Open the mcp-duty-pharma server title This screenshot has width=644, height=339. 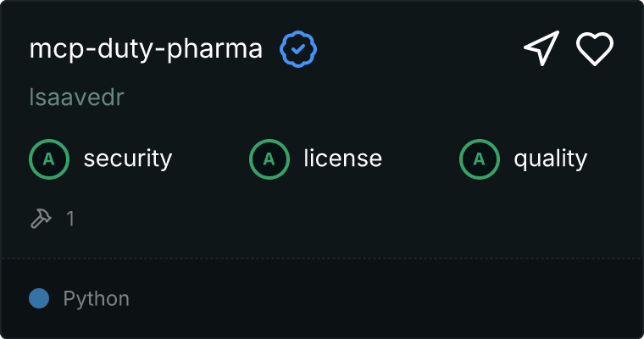click(146, 49)
